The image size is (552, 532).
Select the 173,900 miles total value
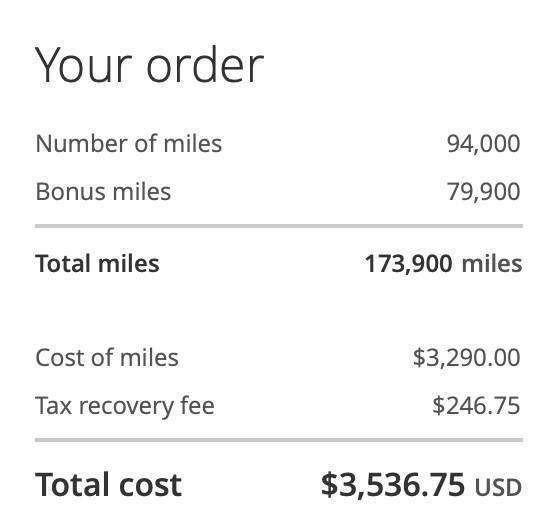443,264
